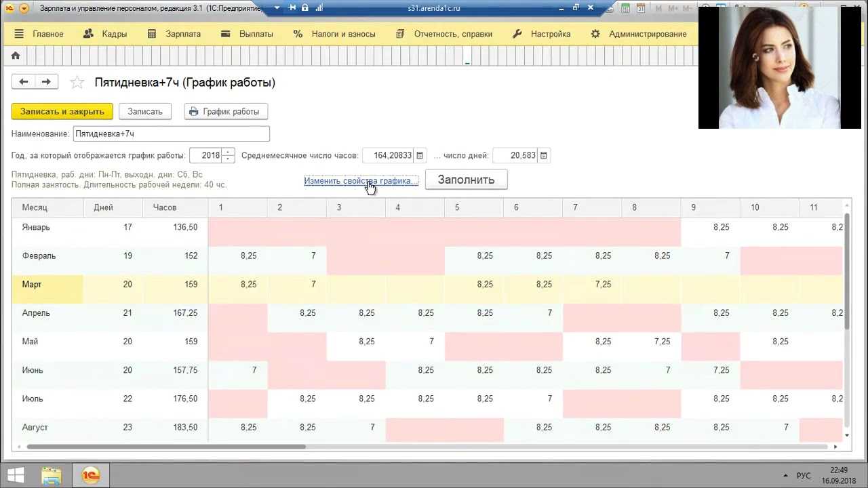
Task: Click the signal strength icon on connection bar
Action: [x=319, y=8]
